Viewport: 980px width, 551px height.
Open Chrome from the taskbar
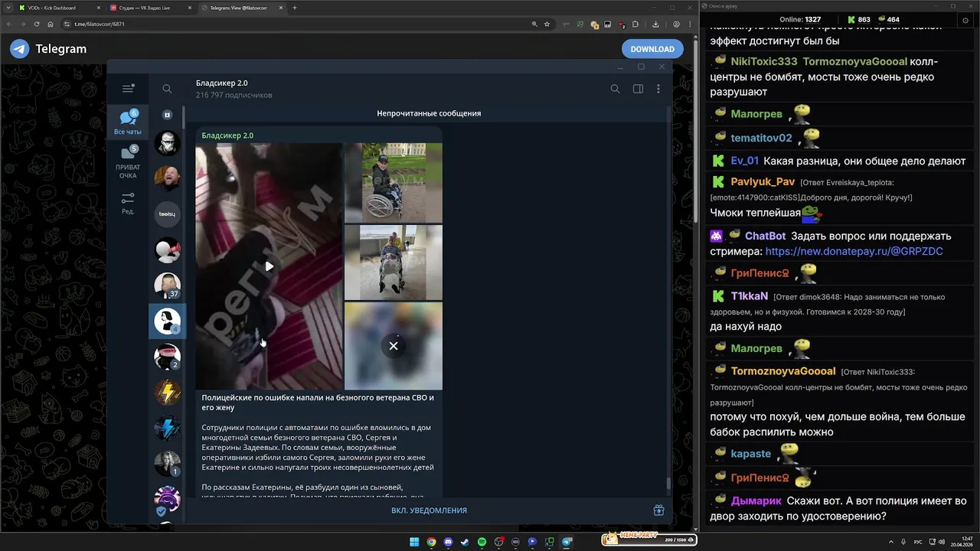[x=431, y=542]
